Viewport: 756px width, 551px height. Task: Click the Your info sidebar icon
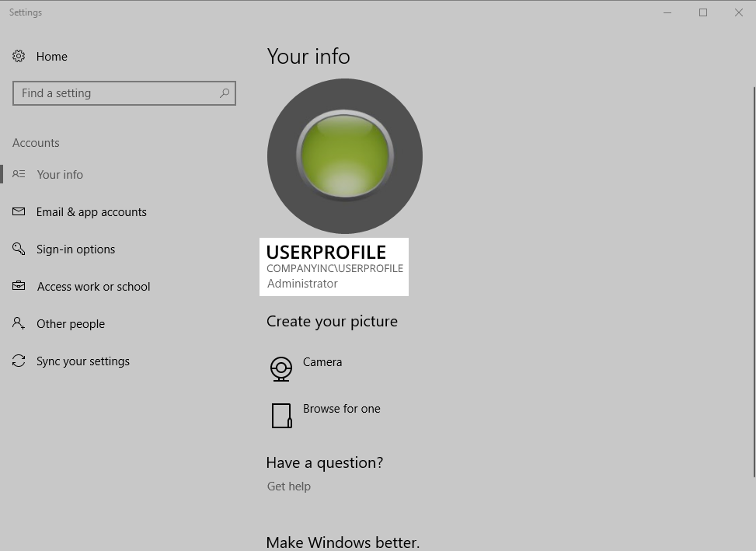click(19, 174)
